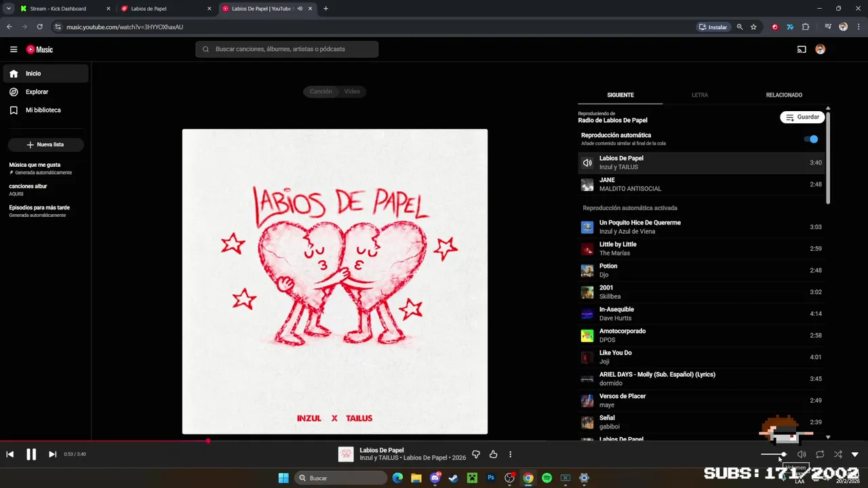Image resolution: width=868 pixels, height=488 pixels.
Task: Open the player bar more-options menu
Action: pos(511,454)
